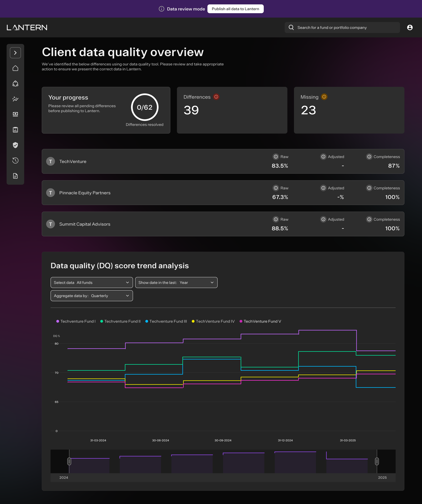Toggle TechVenture Fund V legend series
422x504 pixels.
pos(260,321)
